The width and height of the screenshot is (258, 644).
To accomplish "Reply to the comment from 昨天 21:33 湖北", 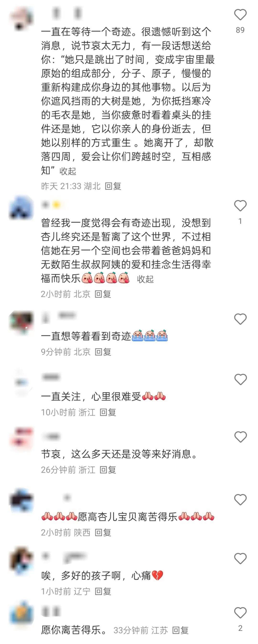I will pos(113,186).
